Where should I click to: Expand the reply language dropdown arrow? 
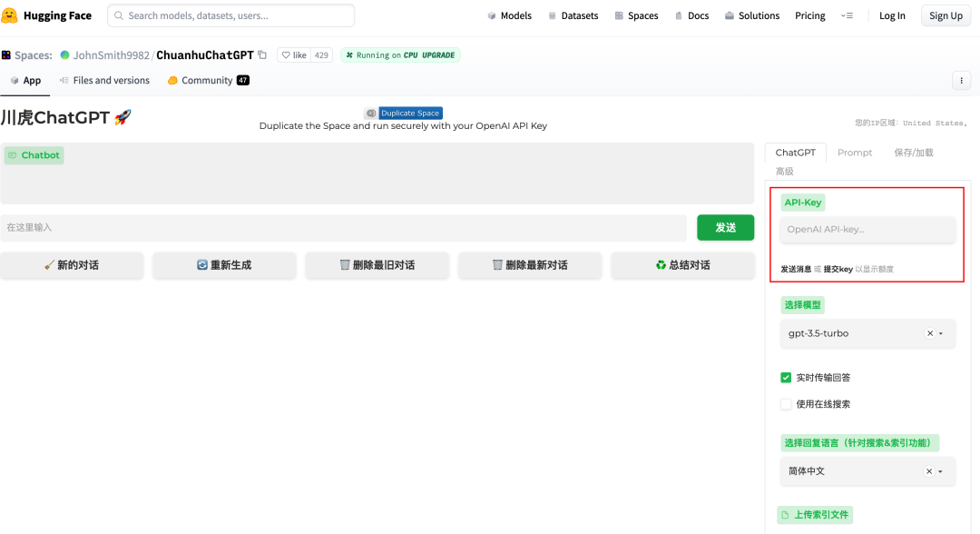(941, 471)
